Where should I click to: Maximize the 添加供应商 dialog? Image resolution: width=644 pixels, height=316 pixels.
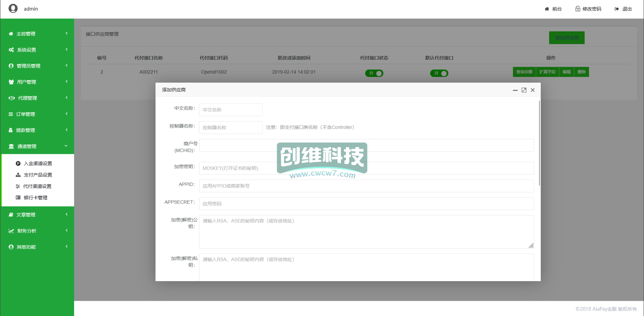click(x=524, y=90)
